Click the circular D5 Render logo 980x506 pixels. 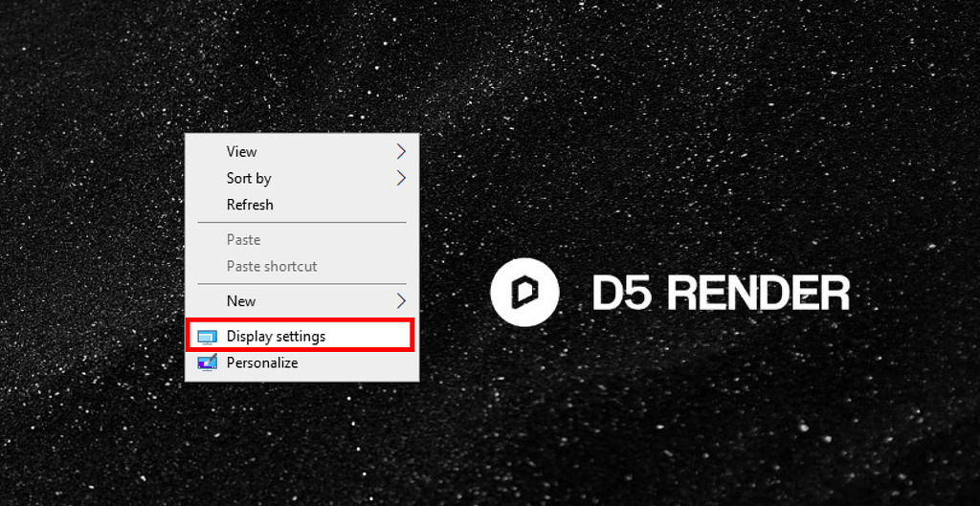[x=523, y=292]
